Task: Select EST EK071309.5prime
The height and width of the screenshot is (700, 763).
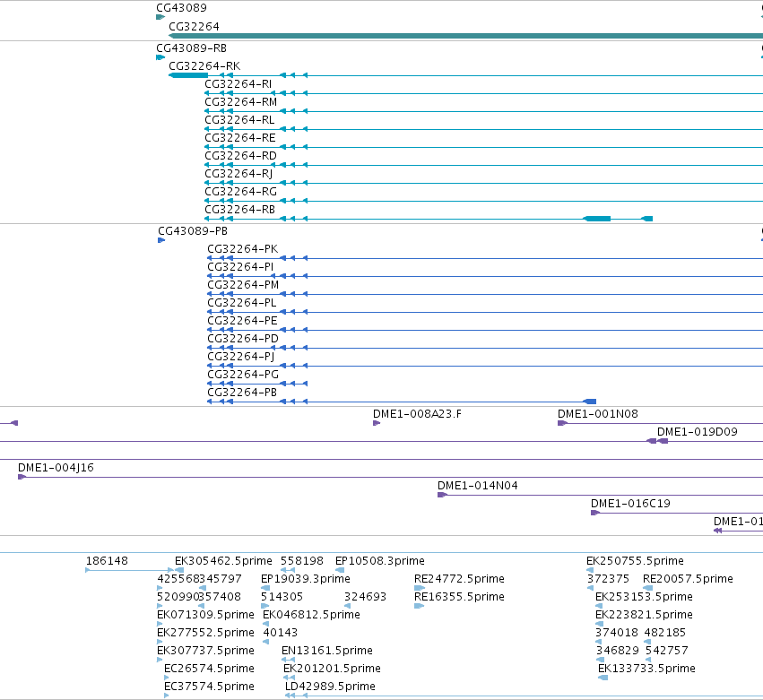Action: (205, 616)
